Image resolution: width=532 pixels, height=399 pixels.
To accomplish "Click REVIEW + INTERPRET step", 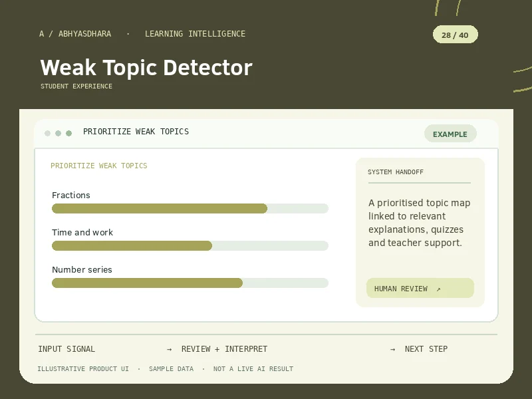I will [x=224, y=348].
